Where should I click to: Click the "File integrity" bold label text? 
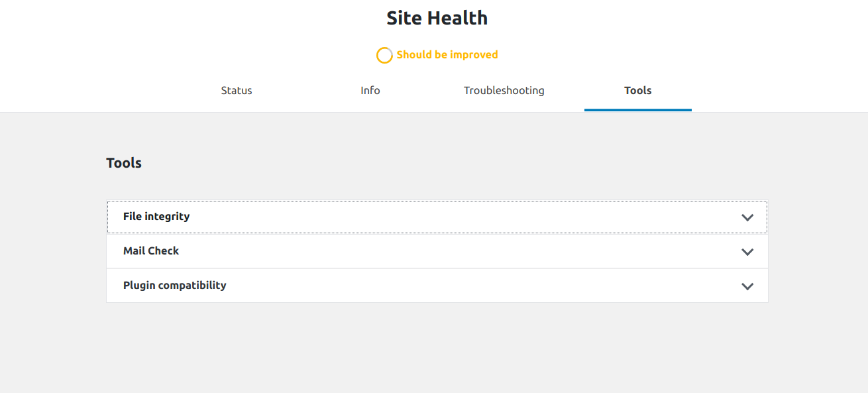point(156,217)
